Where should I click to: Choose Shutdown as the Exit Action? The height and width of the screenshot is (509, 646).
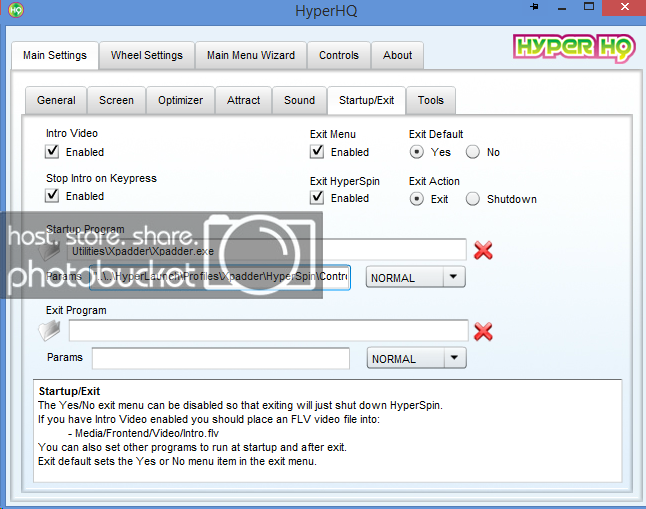(473, 199)
